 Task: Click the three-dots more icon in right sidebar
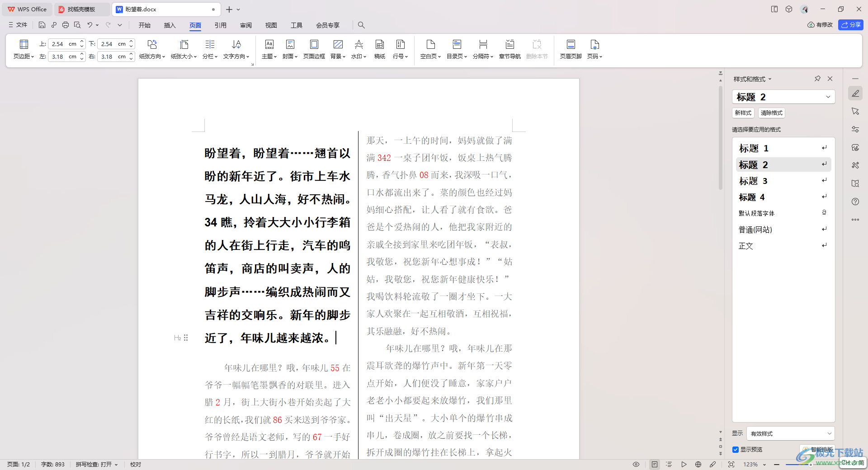click(x=855, y=220)
